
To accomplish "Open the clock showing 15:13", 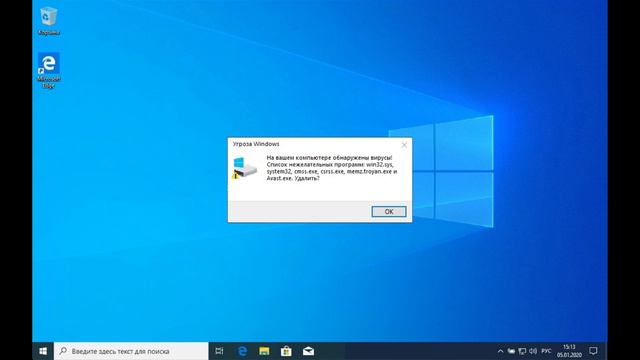I will (x=569, y=351).
